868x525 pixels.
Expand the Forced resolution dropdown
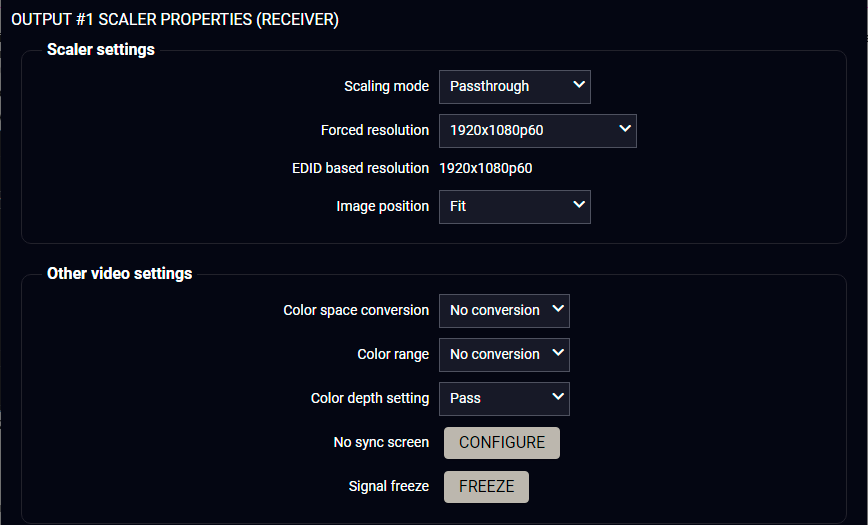537,131
